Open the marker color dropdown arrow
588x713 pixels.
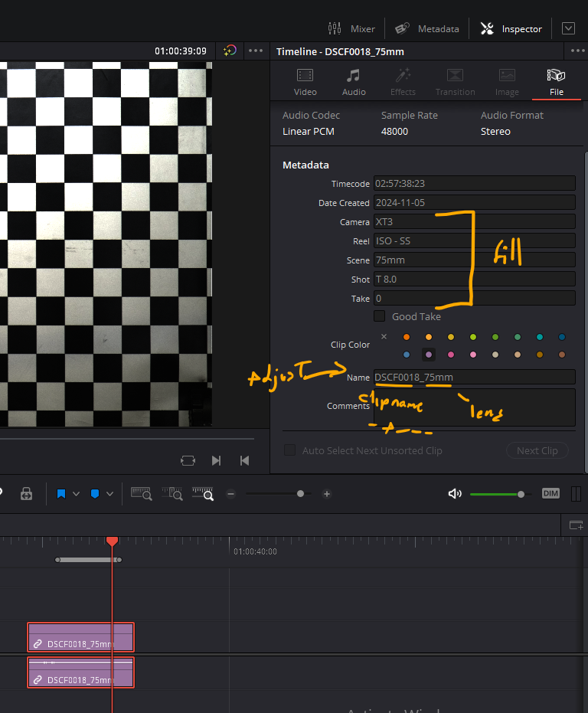click(110, 494)
